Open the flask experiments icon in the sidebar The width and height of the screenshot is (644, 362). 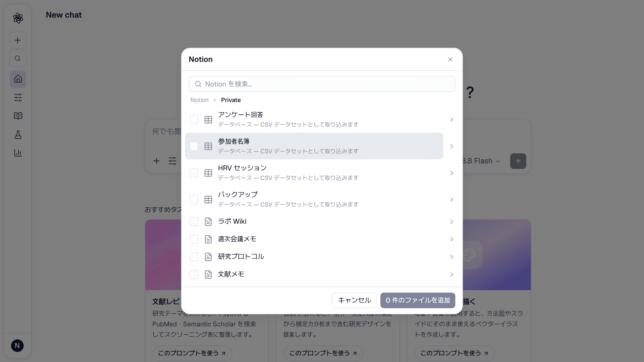click(18, 134)
